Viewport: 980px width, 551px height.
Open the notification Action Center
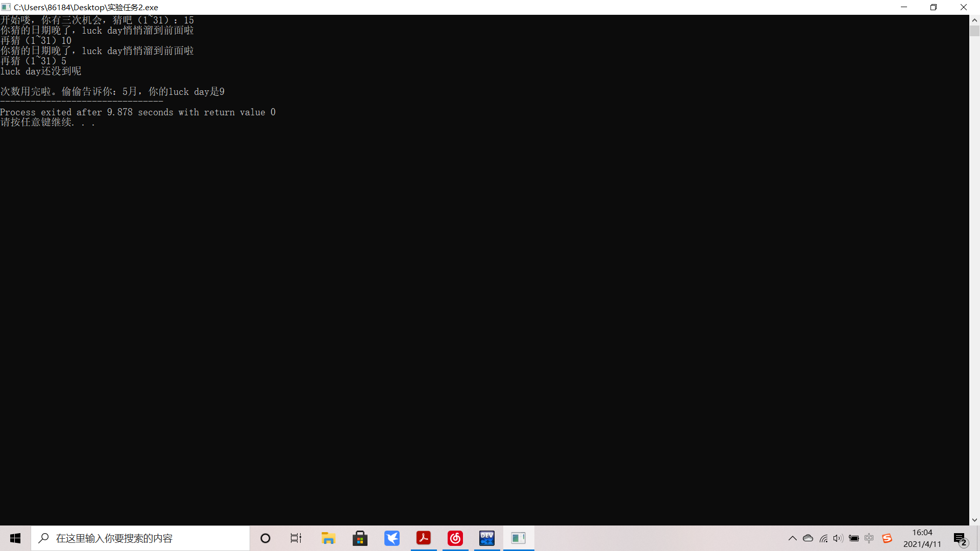[x=960, y=539]
